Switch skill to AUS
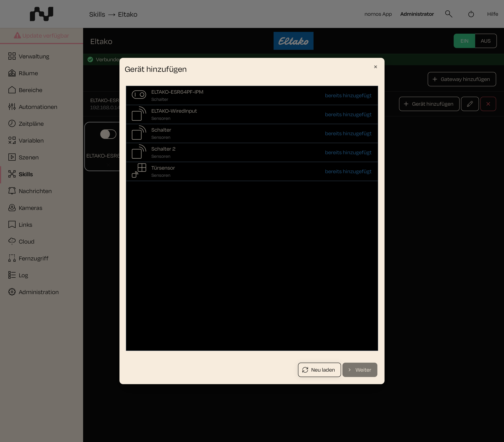 pos(486,41)
